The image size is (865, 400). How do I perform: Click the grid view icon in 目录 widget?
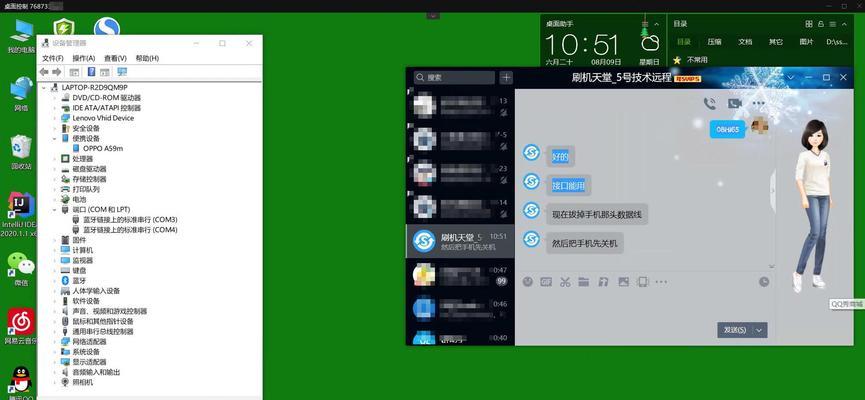(x=809, y=24)
